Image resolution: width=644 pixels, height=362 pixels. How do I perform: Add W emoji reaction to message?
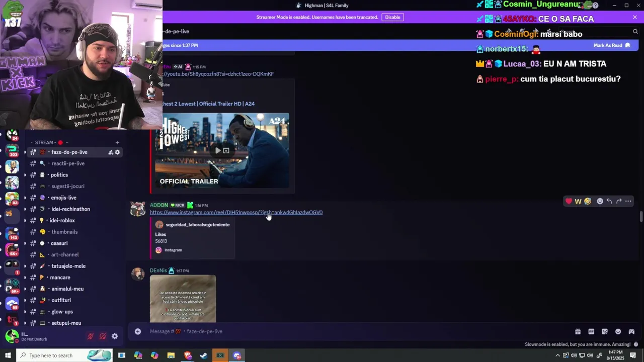tap(578, 201)
